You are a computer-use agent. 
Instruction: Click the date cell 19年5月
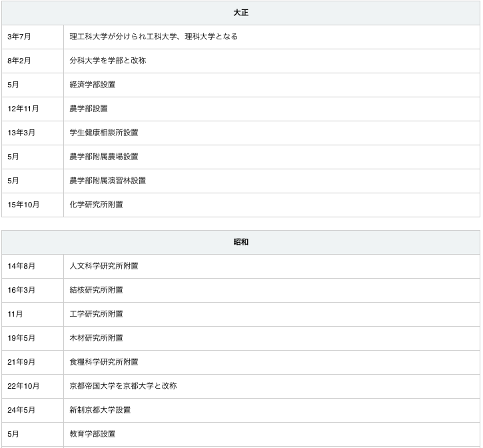click(x=33, y=338)
